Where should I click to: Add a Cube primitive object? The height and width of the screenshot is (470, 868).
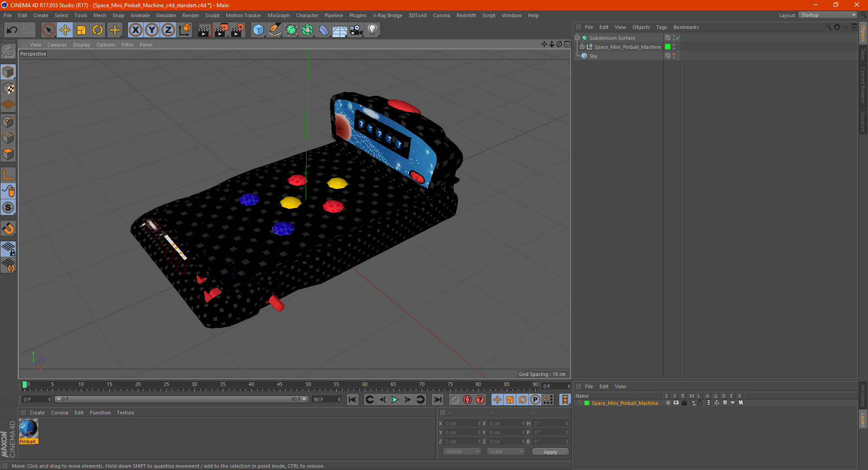pos(258,30)
